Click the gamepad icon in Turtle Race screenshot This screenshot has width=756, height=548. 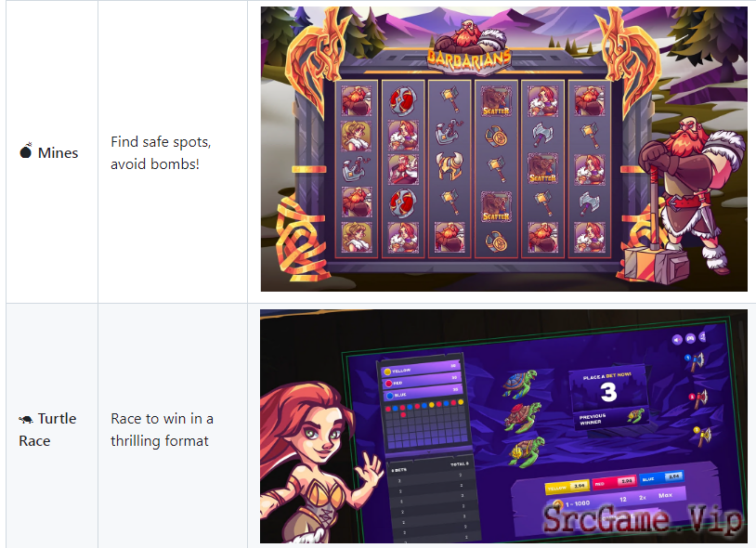(690, 338)
